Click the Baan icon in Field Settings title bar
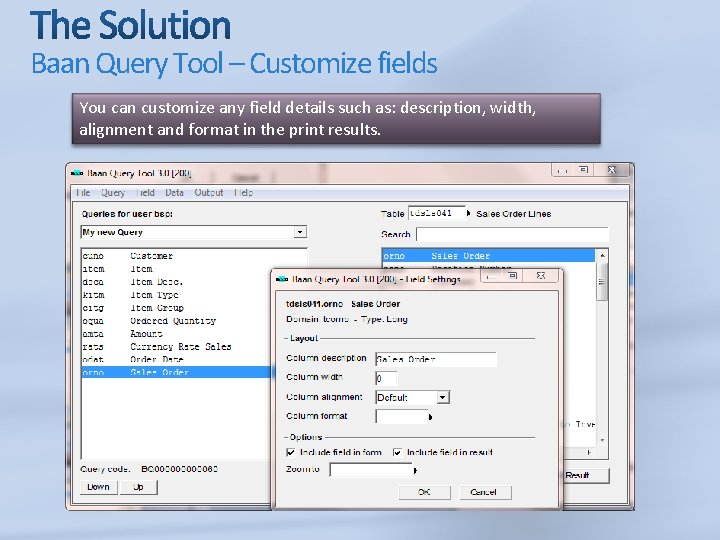 [x=281, y=279]
